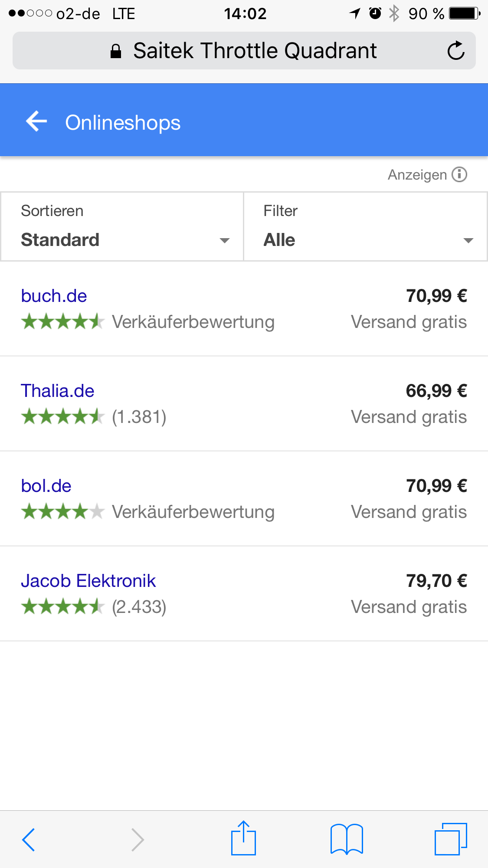
Task: Tap the Anzeigen info icon
Action: (459, 174)
